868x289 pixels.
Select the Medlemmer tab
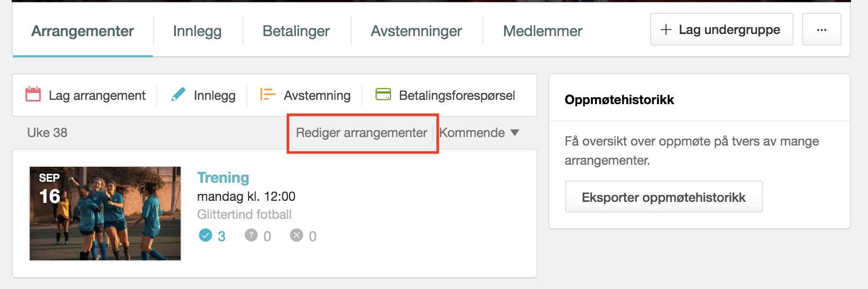pos(542,31)
